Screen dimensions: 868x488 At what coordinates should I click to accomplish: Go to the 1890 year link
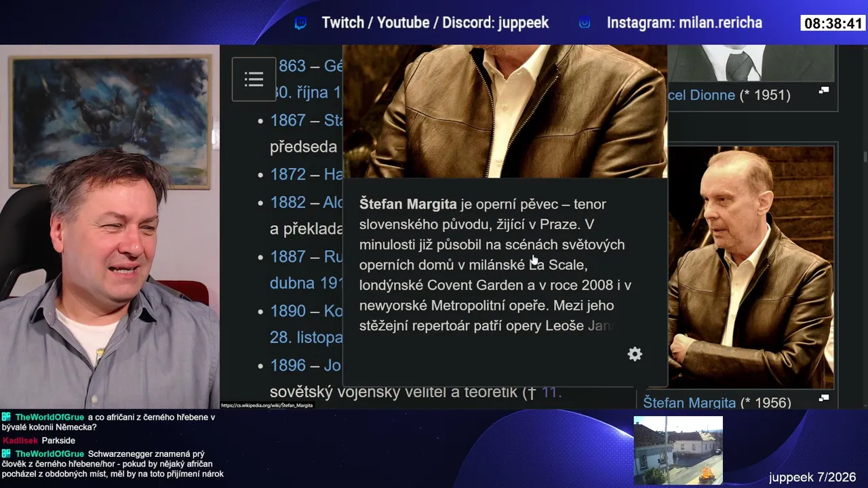(x=288, y=310)
